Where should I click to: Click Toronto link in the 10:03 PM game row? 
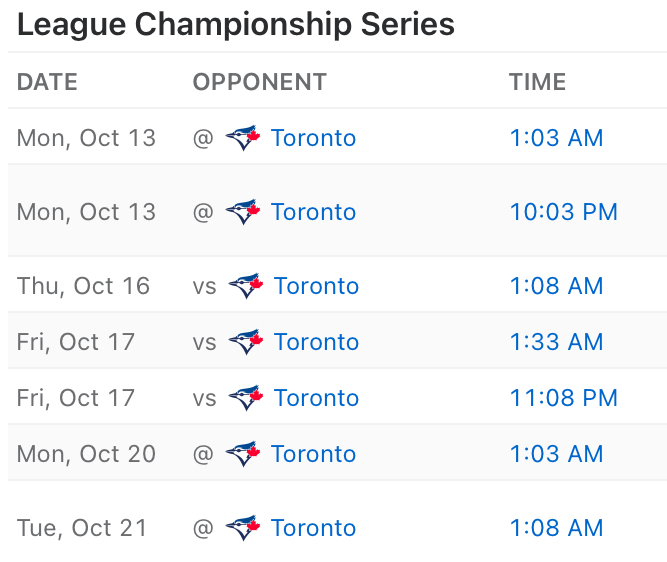313,212
